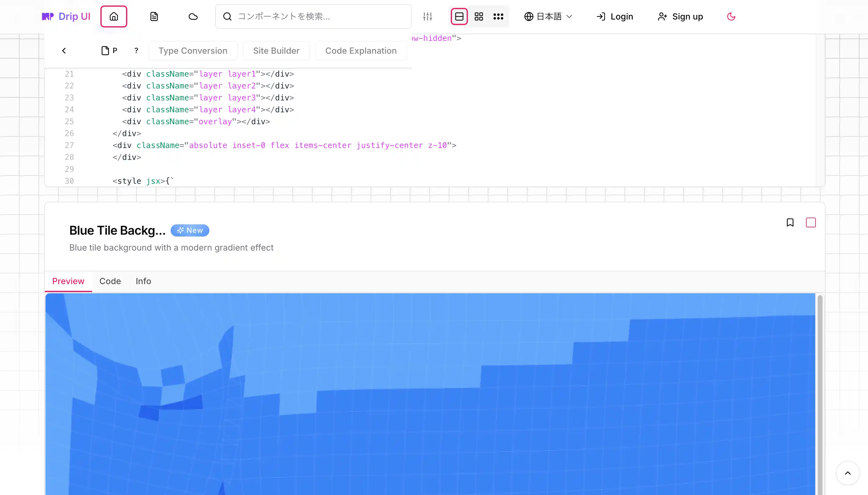The image size is (868, 495).
Task: Click the cloud icon in navbar
Action: click(x=193, y=16)
